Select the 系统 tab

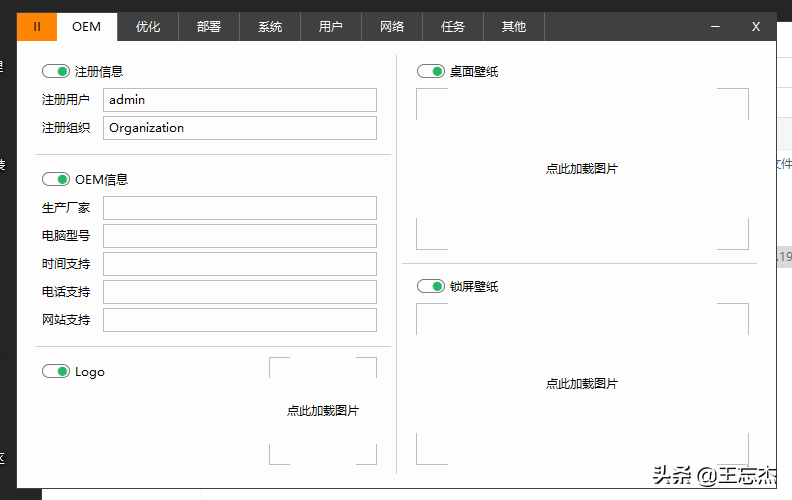pos(270,27)
